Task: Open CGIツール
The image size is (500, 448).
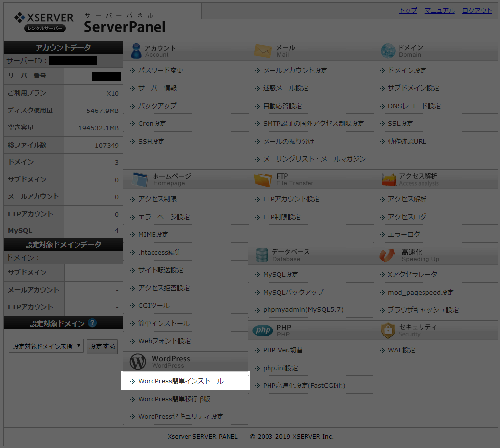Action: (x=154, y=306)
